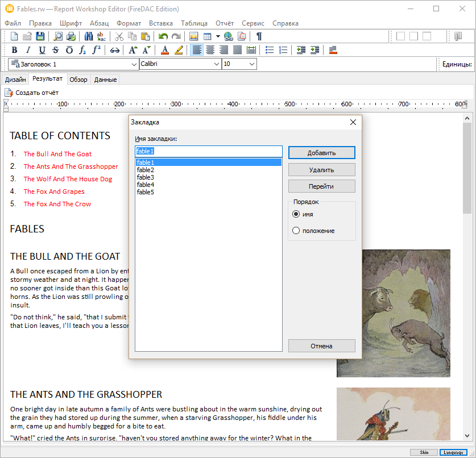Click the Save document toolbar icon

[x=40, y=36]
